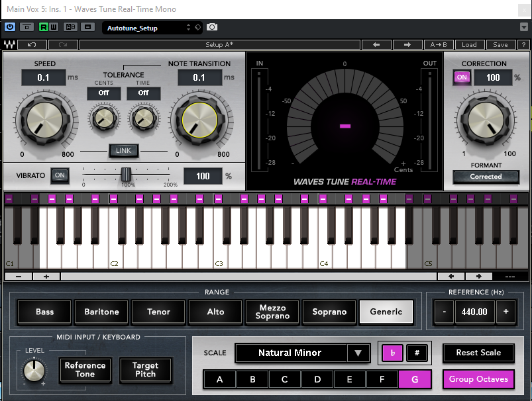Zoom in the keyboard with plus button
The height and width of the screenshot is (401, 532).
pyautogui.click(x=46, y=277)
